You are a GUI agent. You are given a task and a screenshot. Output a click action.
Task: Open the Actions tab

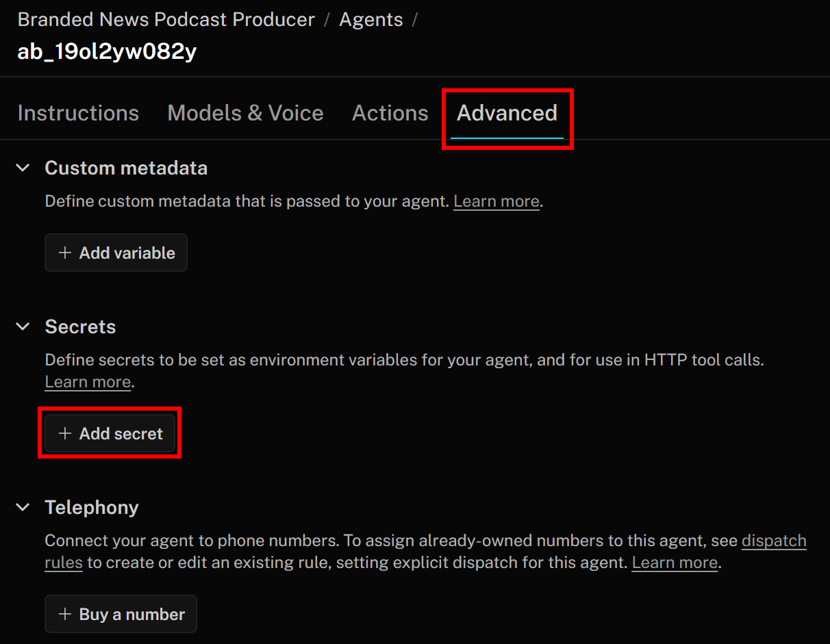click(x=390, y=113)
